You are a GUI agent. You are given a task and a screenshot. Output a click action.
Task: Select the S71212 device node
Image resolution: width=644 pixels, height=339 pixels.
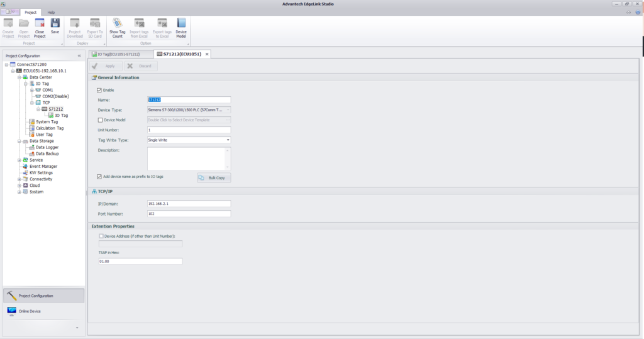point(56,109)
